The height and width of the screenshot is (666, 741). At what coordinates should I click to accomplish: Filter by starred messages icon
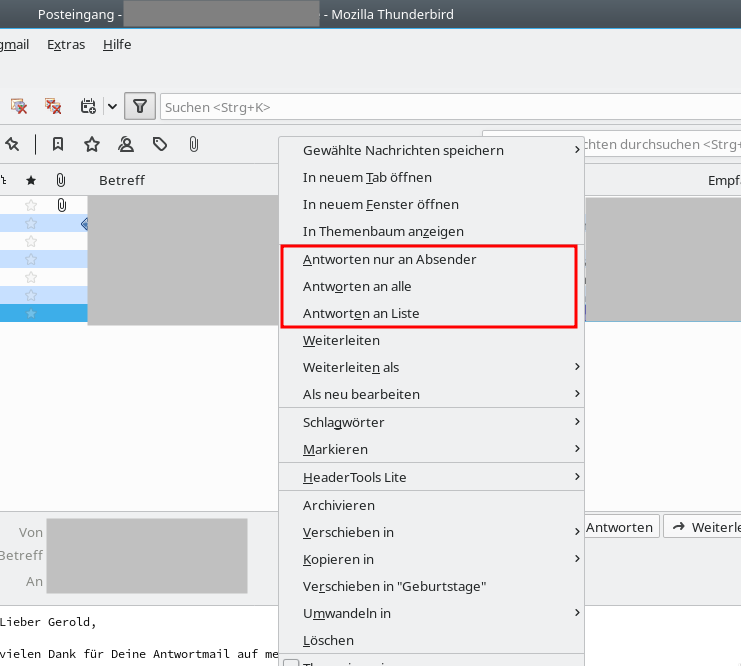(92, 145)
